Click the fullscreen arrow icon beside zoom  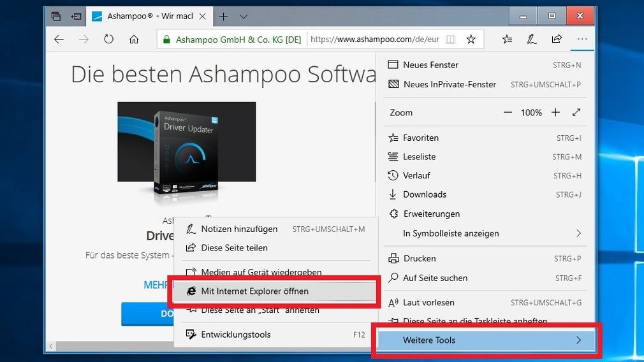click(x=576, y=112)
